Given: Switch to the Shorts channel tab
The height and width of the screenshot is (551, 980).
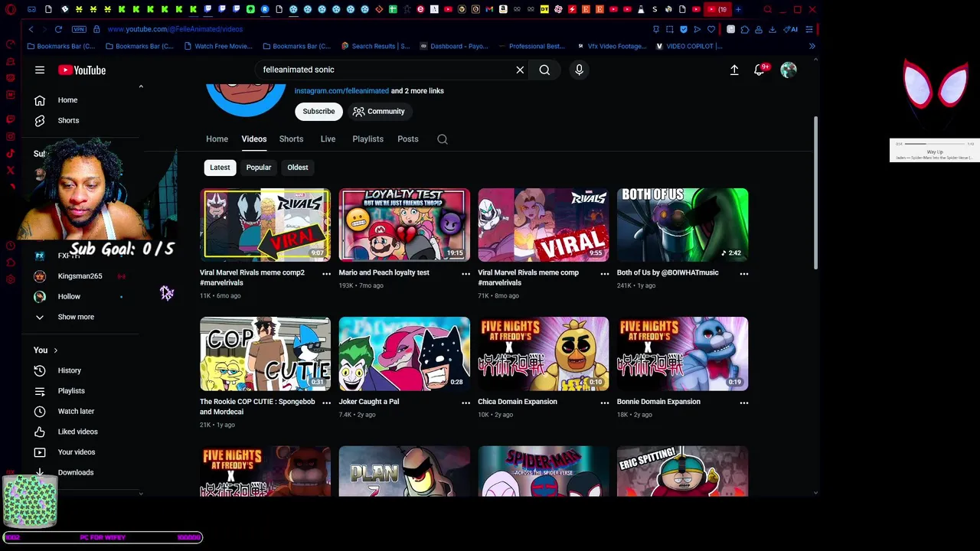Looking at the screenshot, I should click(291, 139).
